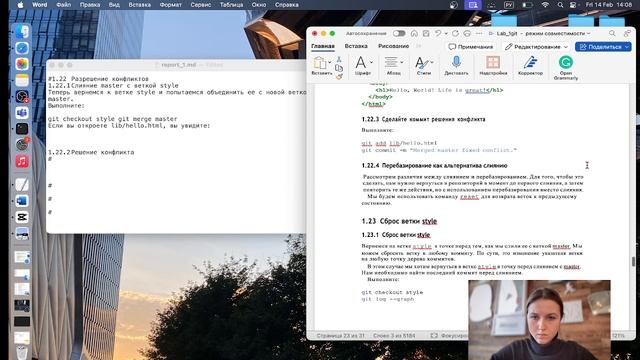Image resolution: width=640 pixels, height=360 pixels.
Task: Open the Trash in the Dock
Action: point(22,352)
